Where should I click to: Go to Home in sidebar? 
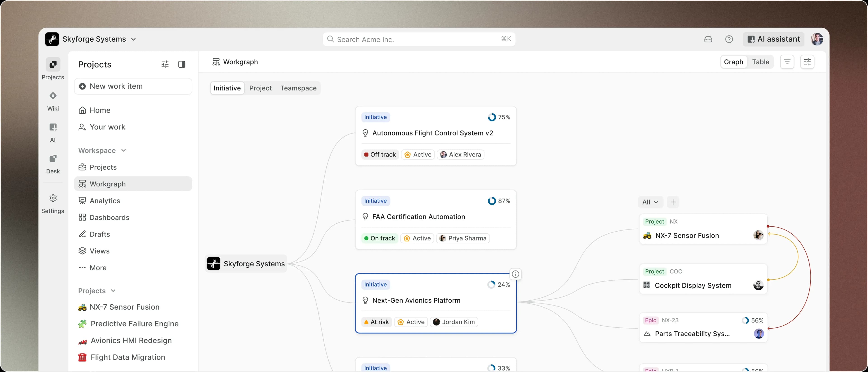133,110
